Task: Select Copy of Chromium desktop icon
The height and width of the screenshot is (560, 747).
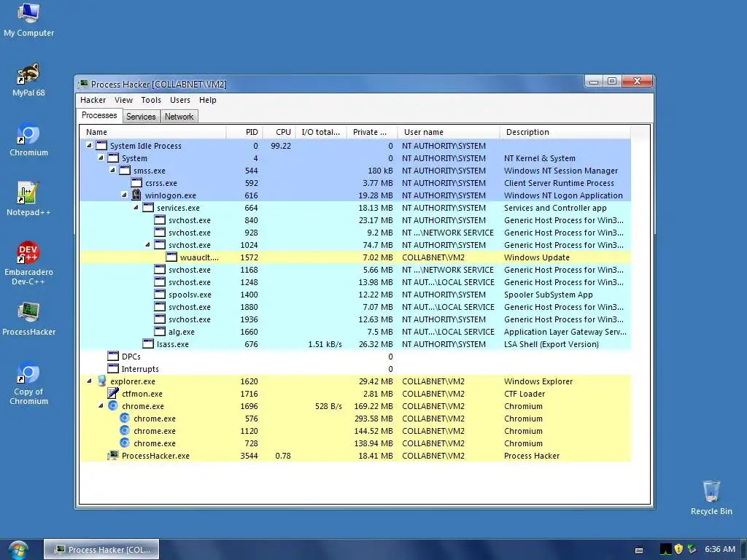Action: click(28, 384)
